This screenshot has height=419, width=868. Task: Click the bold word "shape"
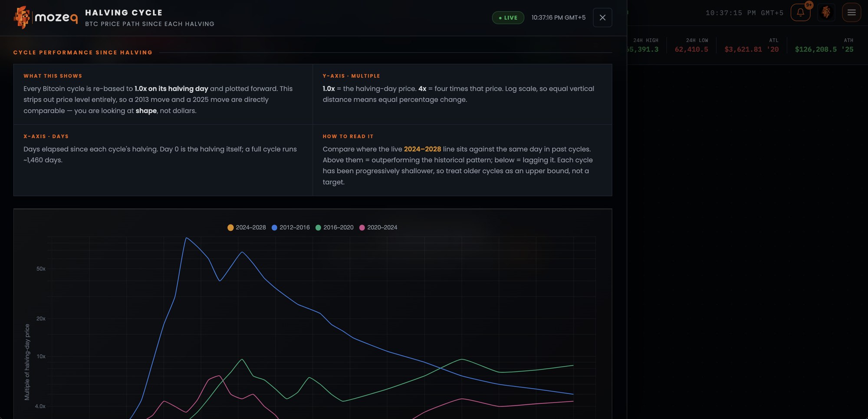coord(146,111)
